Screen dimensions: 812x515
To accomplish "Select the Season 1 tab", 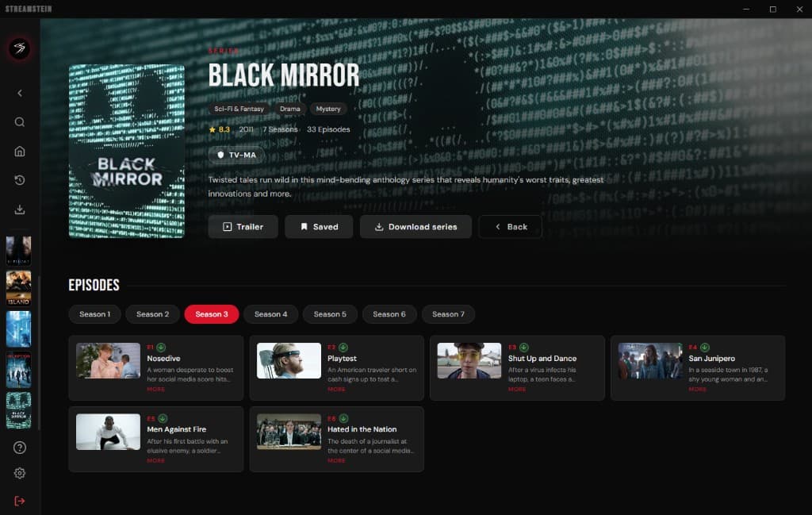I will point(95,314).
